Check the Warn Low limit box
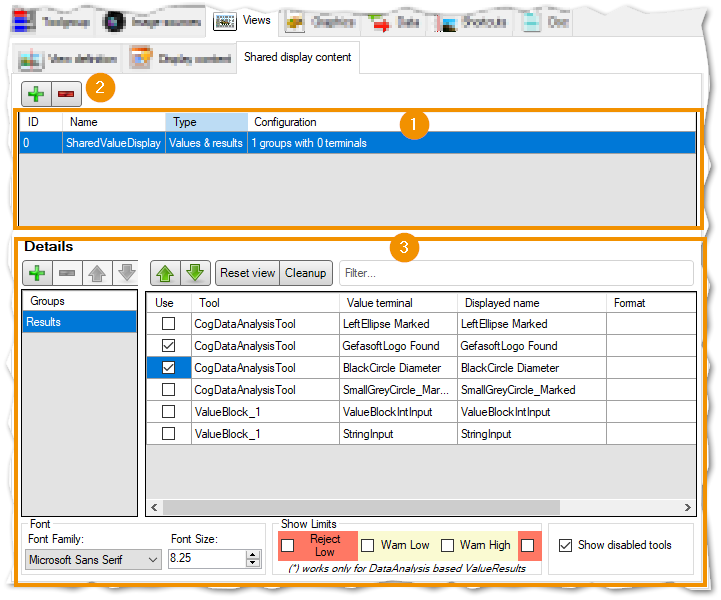This screenshot has height=600, width=721. point(367,546)
